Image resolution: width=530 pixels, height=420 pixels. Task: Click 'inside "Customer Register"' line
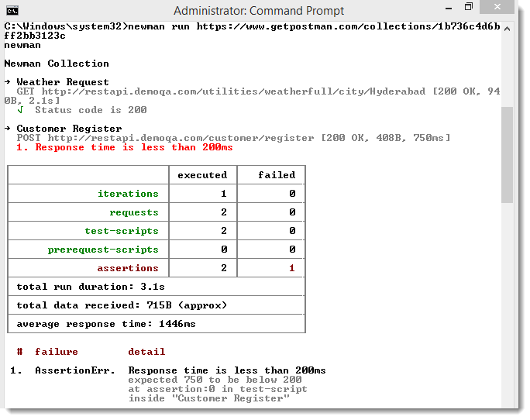click(x=209, y=398)
